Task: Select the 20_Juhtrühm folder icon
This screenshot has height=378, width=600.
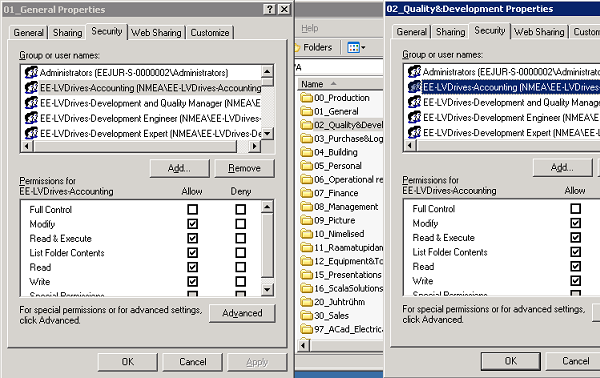Action: [307, 302]
